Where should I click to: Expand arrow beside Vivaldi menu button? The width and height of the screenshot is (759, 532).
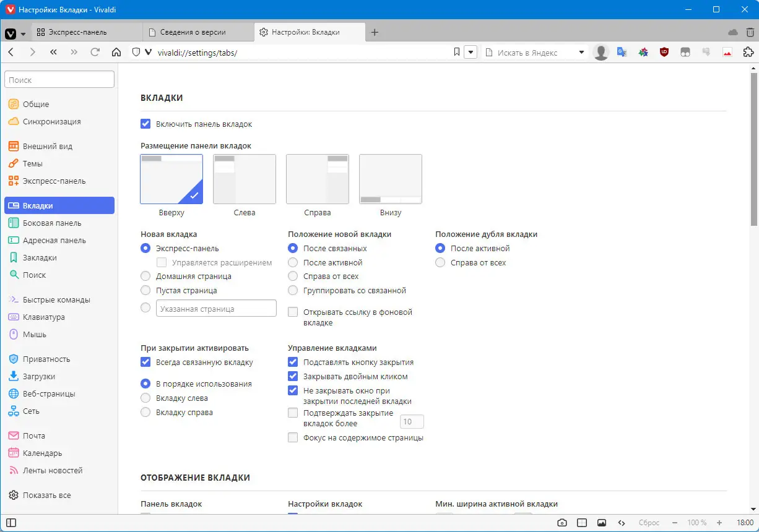click(23, 33)
